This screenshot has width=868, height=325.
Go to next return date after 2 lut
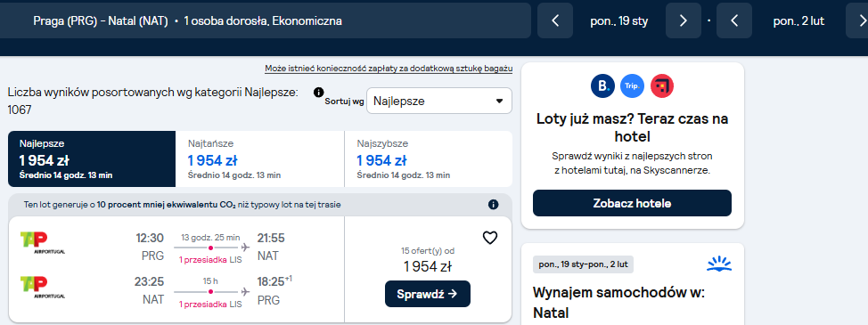857,21
